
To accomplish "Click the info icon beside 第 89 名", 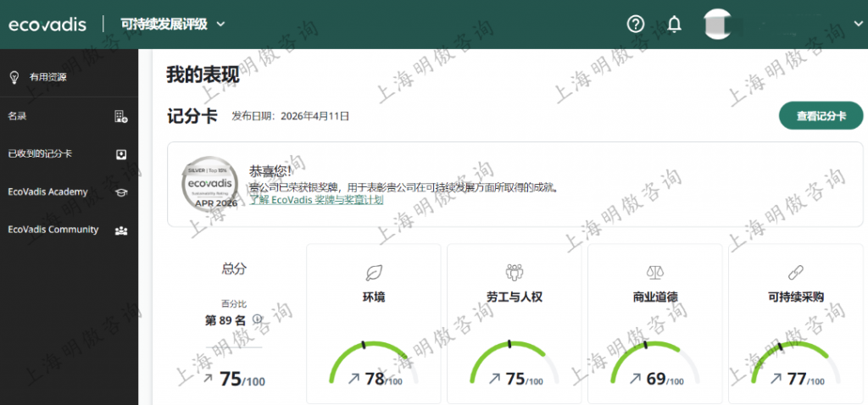I will coord(257,319).
